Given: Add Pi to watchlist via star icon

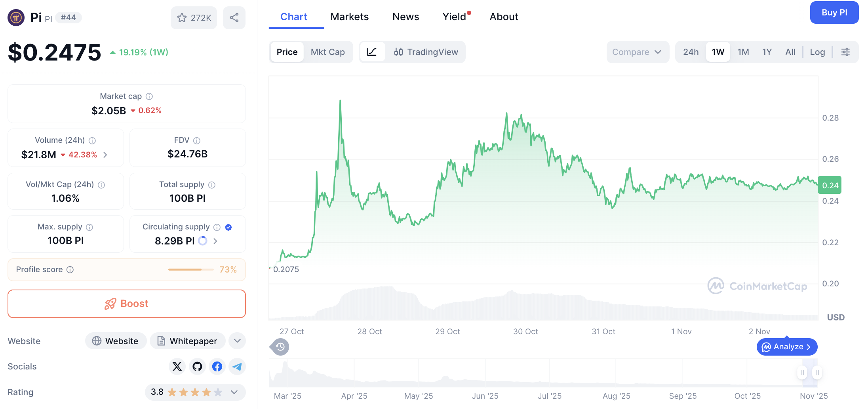Looking at the screenshot, I should click(182, 17).
